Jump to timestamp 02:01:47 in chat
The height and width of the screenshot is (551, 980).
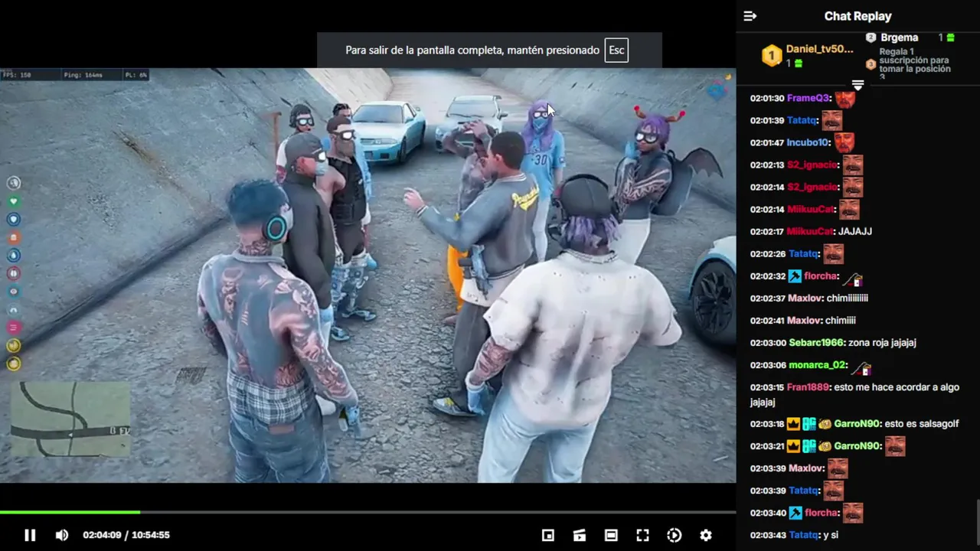(x=767, y=142)
